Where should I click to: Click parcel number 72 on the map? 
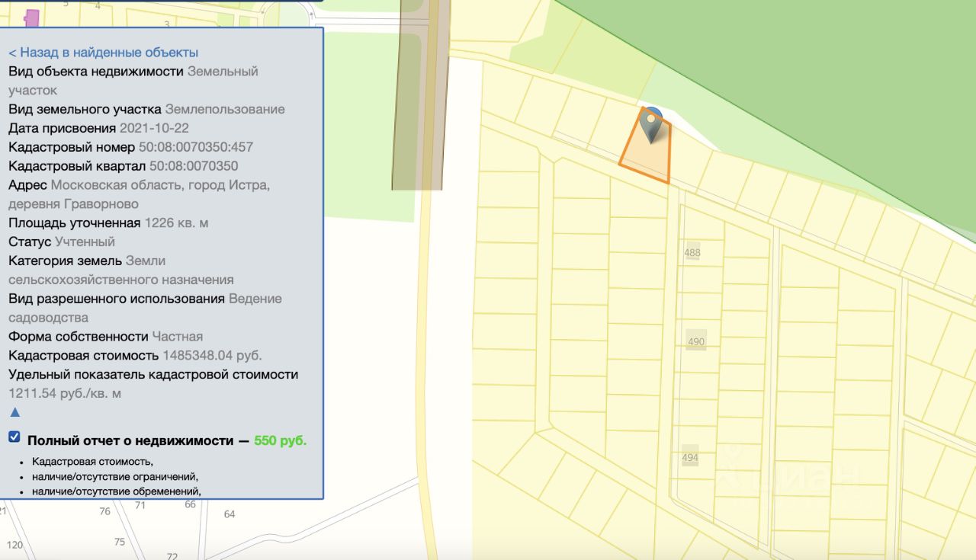pos(172,556)
